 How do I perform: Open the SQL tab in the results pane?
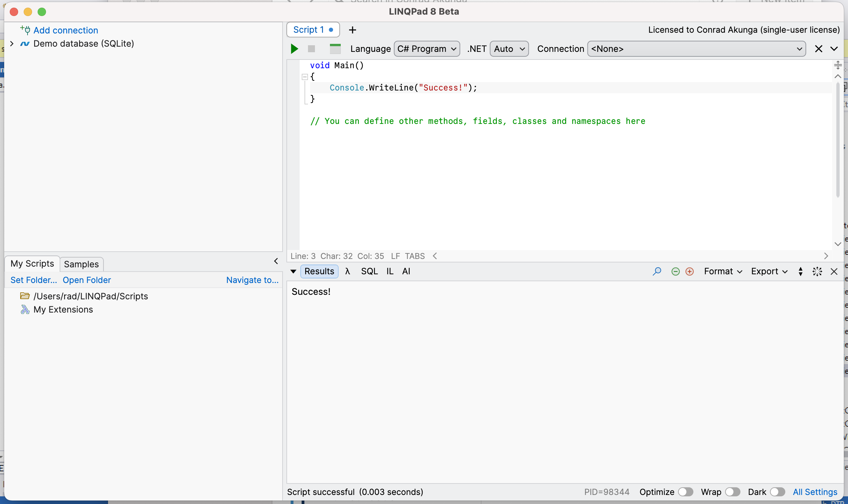point(369,271)
